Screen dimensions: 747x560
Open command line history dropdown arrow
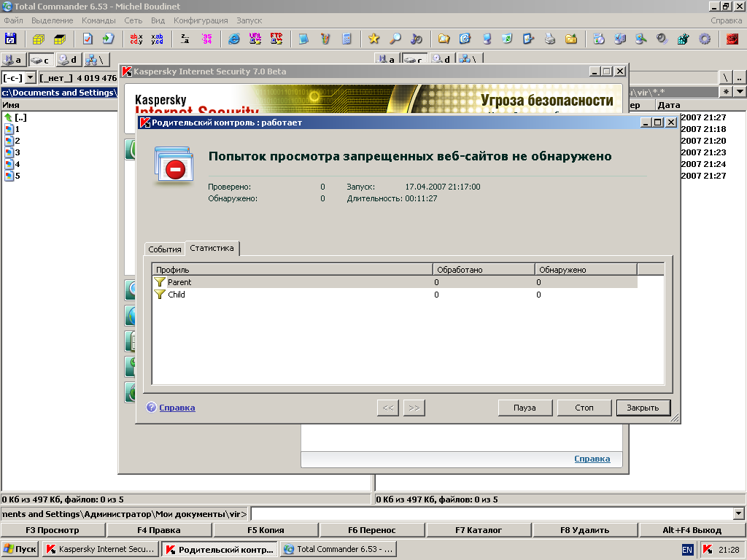738,514
